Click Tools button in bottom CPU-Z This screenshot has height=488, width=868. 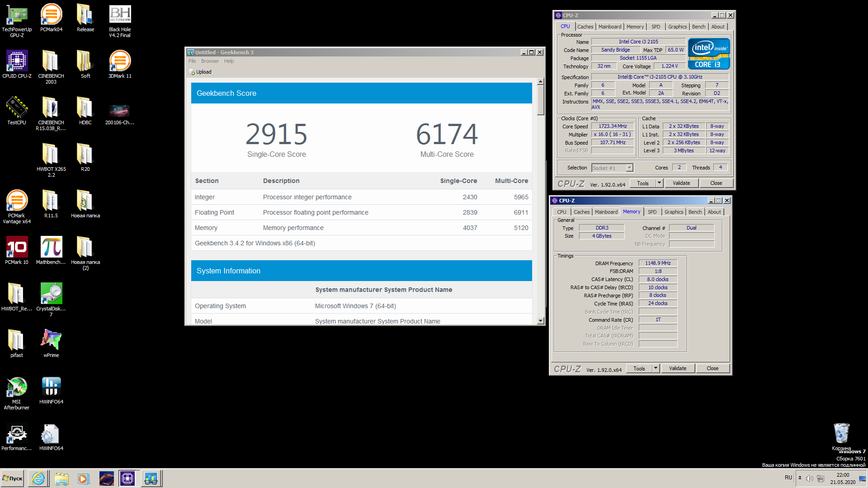coord(639,368)
